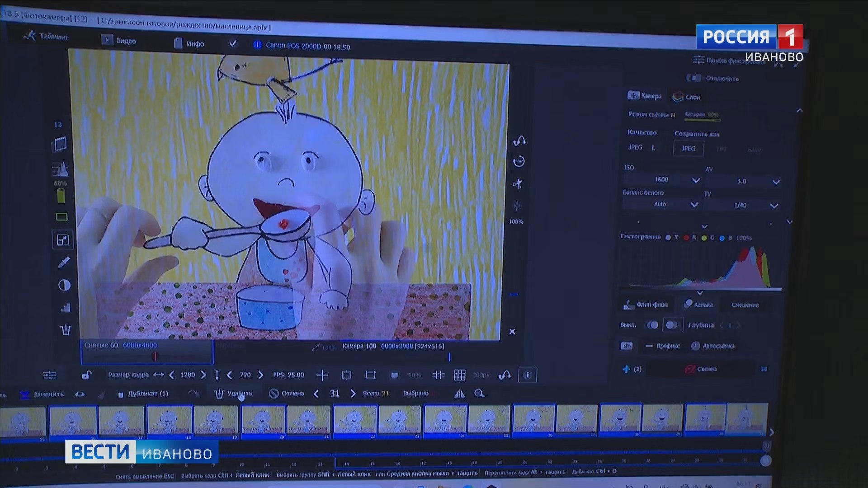
Task: Click the unlock padlock icon near Размер кадра
Action: [86, 375]
